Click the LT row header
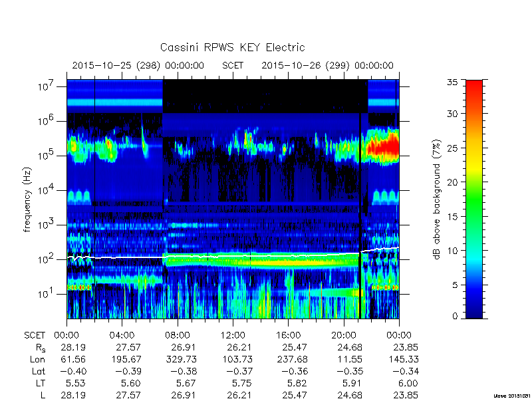Screen dimensions: 532x399 tap(41, 383)
